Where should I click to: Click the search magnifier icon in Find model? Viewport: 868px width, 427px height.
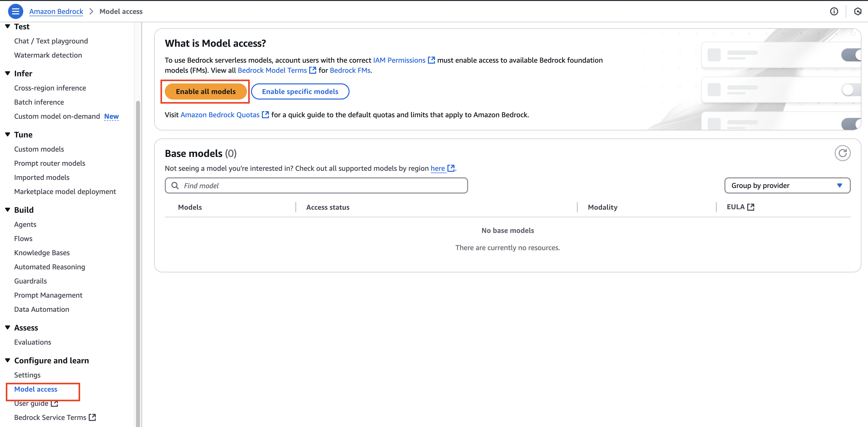pos(175,185)
